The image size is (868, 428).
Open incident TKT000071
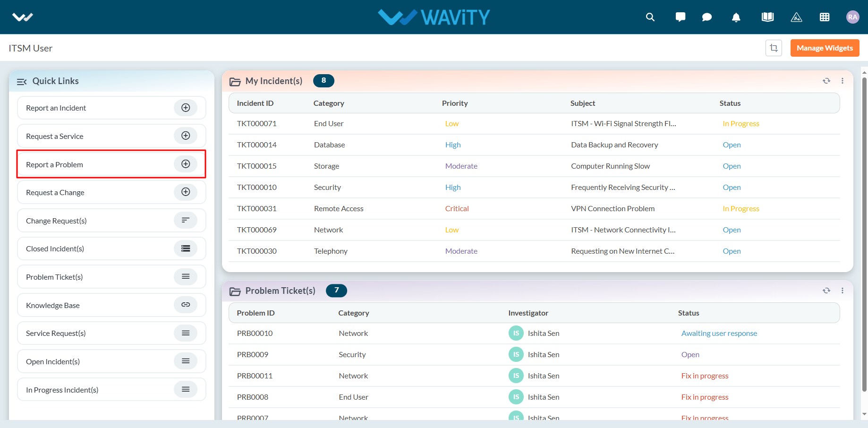[x=256, y=124]
